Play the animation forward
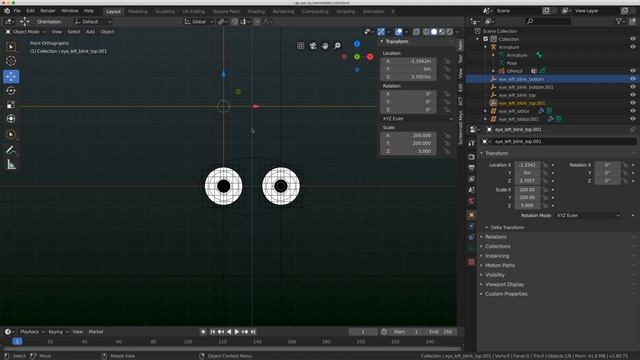The height and width of the screenshot is (360, 640). click(x=237, y=332)
